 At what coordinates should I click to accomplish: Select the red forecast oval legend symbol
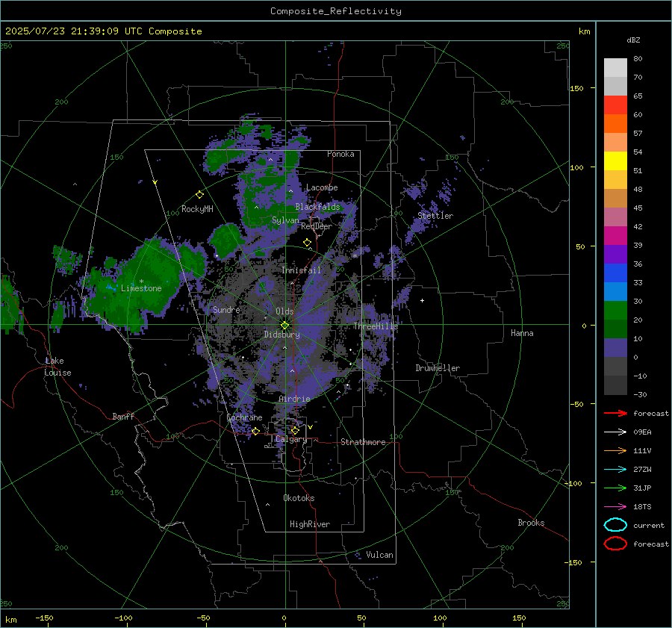click(x=615, y=544)
